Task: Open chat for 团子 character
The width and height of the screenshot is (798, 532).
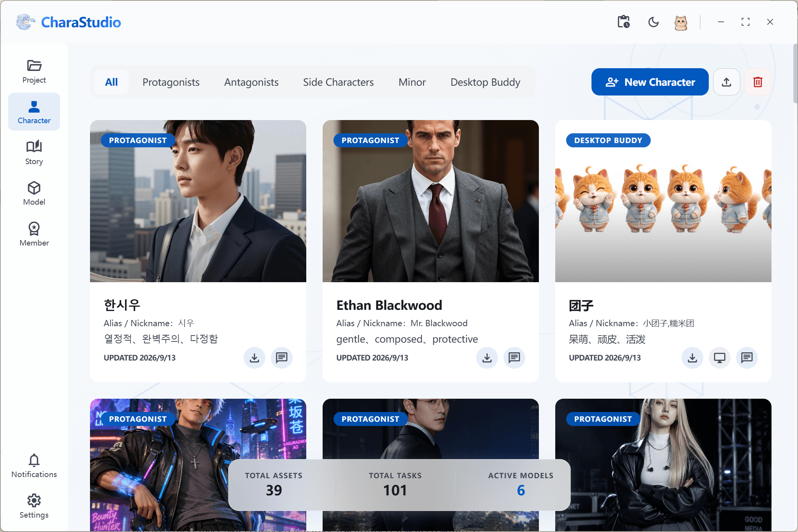Action: click(x=747, y=358)
